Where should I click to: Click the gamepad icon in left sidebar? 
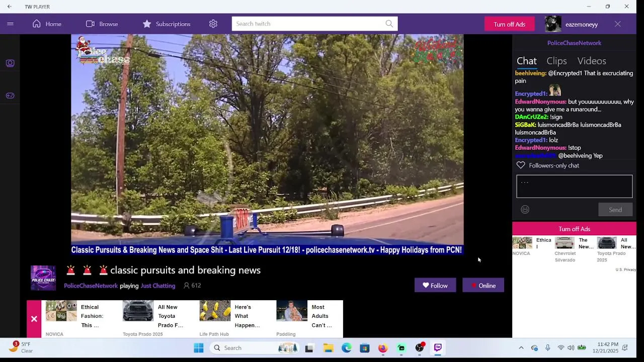click(x=10, y=96)
